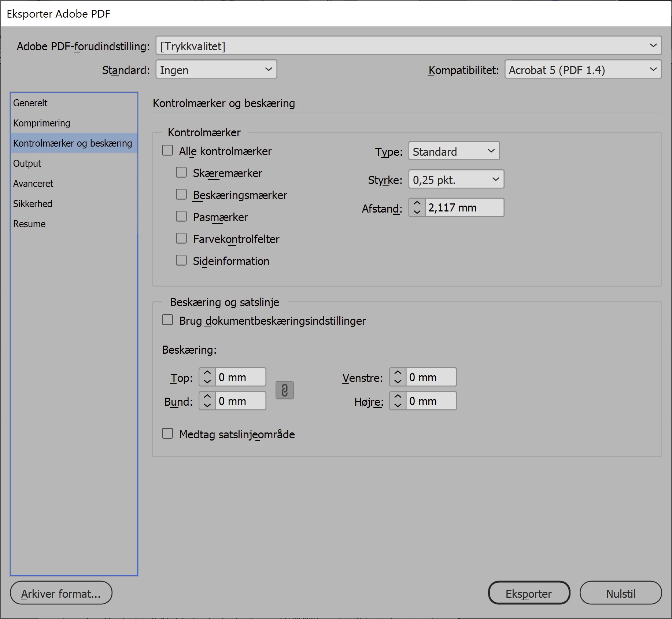The image size is (672, 619).
Task: Click the Afstand field 2,117 mm
Action: pyautogui.click(x=464, y=208)
